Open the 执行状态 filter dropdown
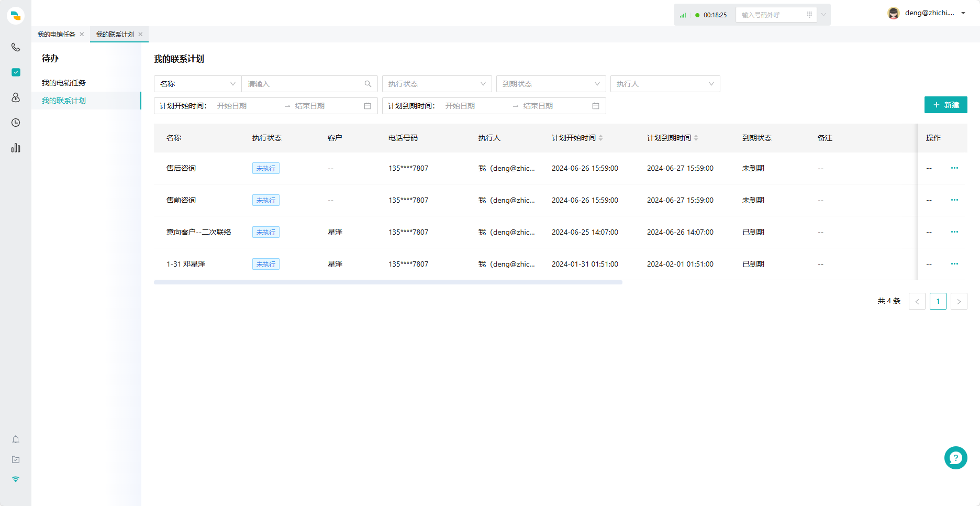The height and width of the screenshot is (506, 980). tap(437, 84)
